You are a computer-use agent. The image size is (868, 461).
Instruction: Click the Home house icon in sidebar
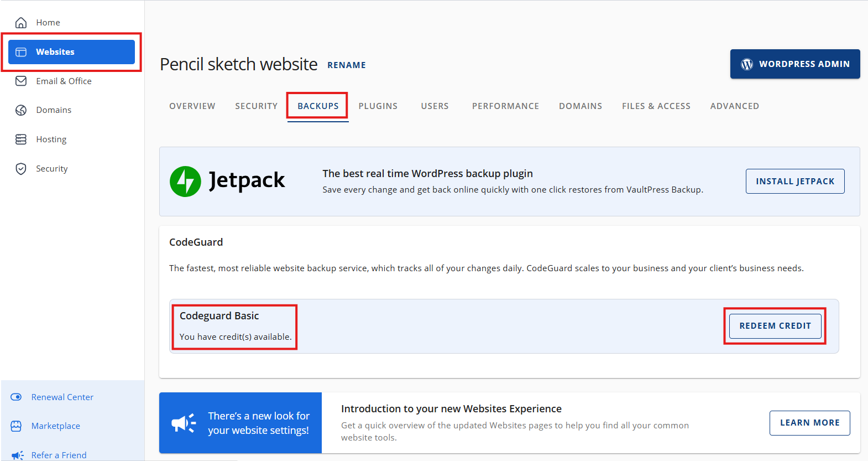21,23
